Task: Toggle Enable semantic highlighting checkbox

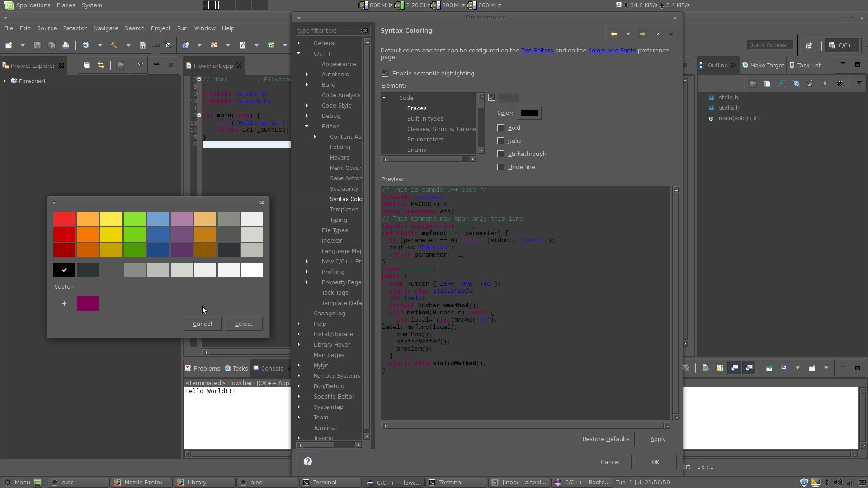Action: [x=385, y=73]
